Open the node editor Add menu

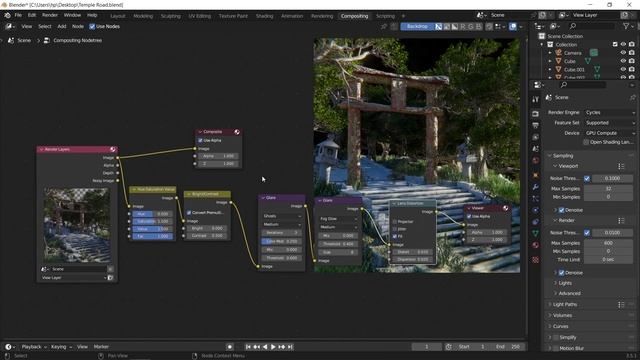pyautogui.click(x=62, y=27)
